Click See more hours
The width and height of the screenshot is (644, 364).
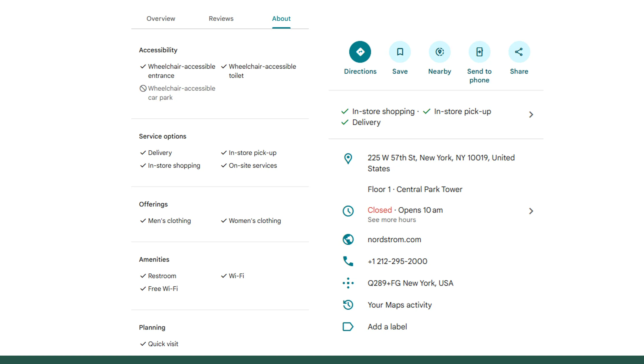pyautogui.click(x=392, y=220)
